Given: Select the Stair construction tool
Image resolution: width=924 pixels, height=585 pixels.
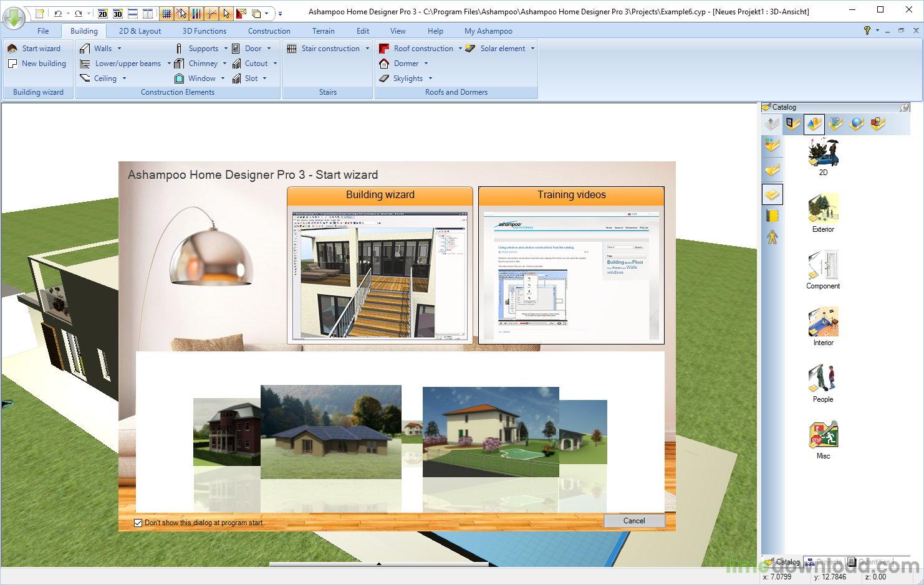Looking at the screenshot, I should (327, 48).
